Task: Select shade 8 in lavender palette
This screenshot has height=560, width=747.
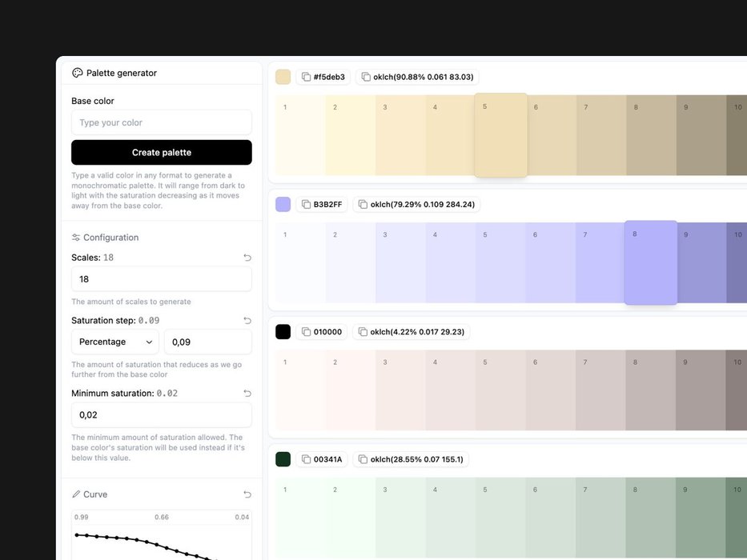Action: coord(650,262)
